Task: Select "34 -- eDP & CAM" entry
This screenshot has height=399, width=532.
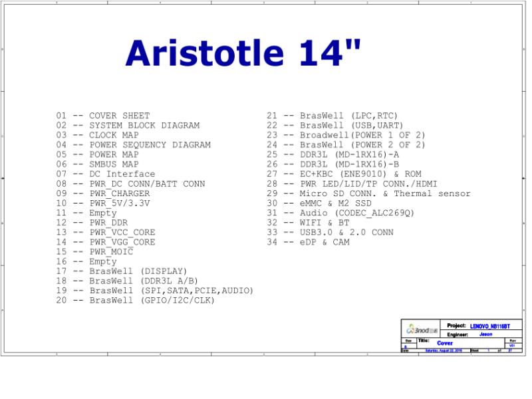Action: [x=308, y=242]
